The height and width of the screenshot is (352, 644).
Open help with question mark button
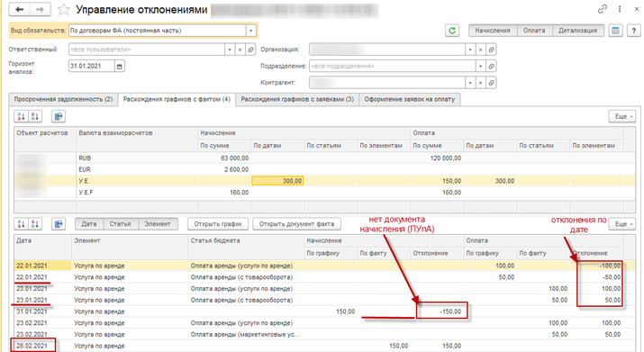pos(634,31)
